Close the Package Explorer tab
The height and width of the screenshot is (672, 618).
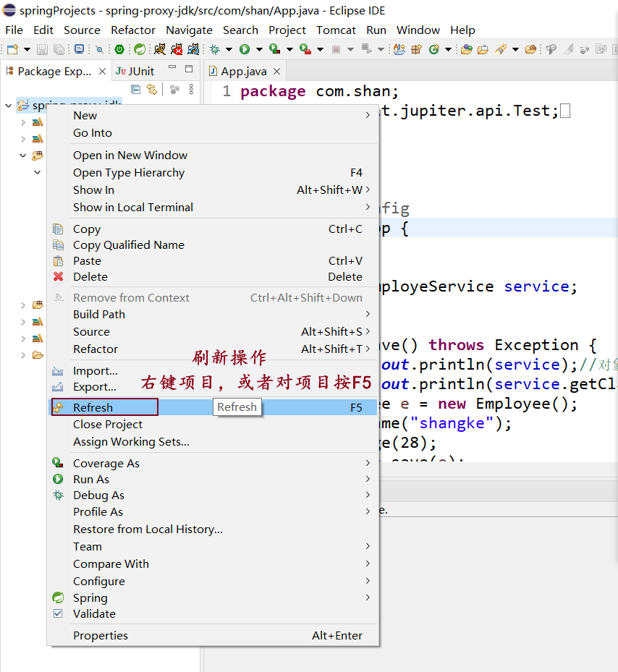pos(103,71)
